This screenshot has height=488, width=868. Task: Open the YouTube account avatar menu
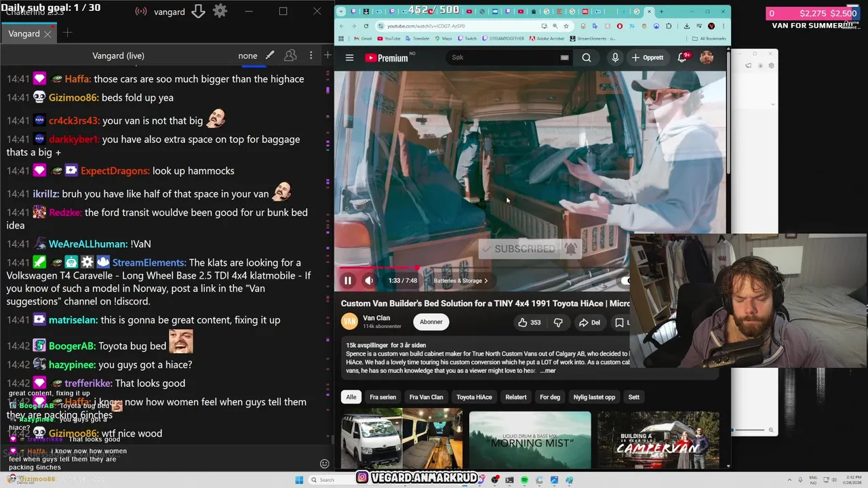point(707,58)
